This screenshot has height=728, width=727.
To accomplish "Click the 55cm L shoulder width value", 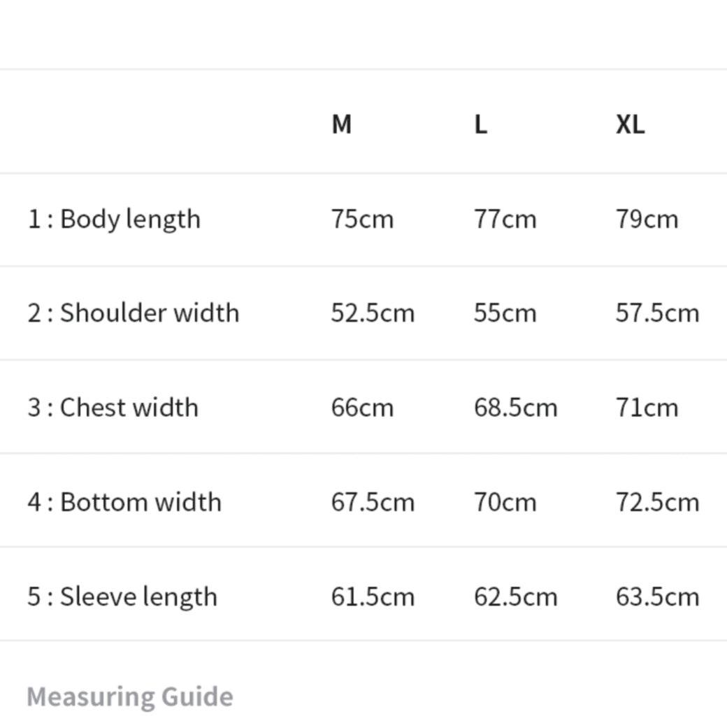I will point(505,313).
